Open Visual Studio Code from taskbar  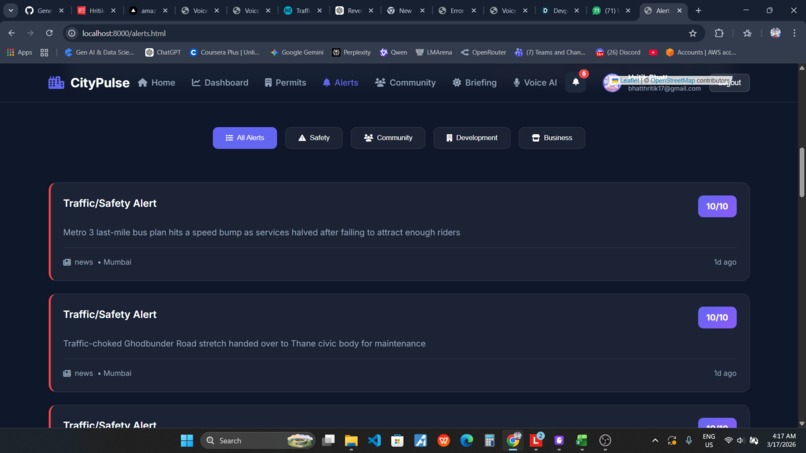tap(374, 441)
